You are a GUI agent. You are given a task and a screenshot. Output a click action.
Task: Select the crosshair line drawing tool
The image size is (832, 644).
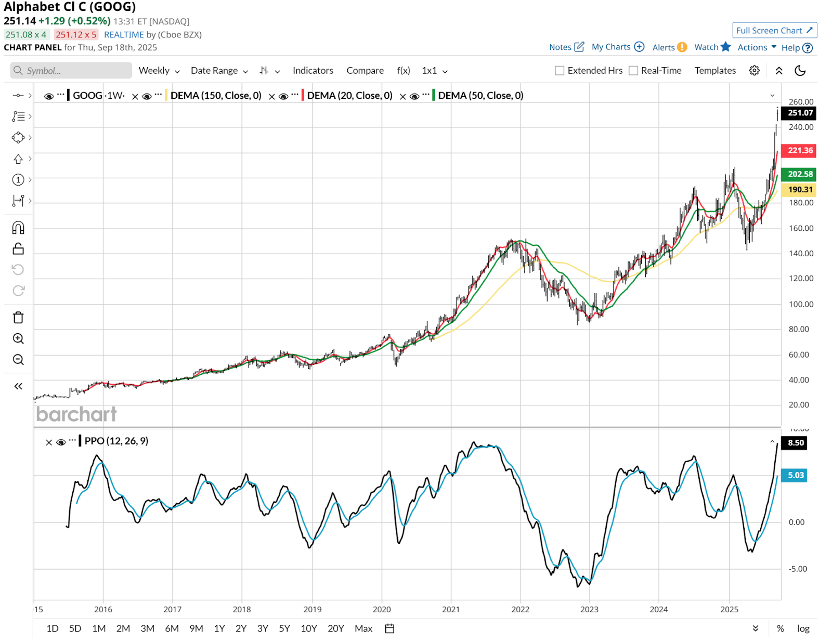(x=18, y=96)
